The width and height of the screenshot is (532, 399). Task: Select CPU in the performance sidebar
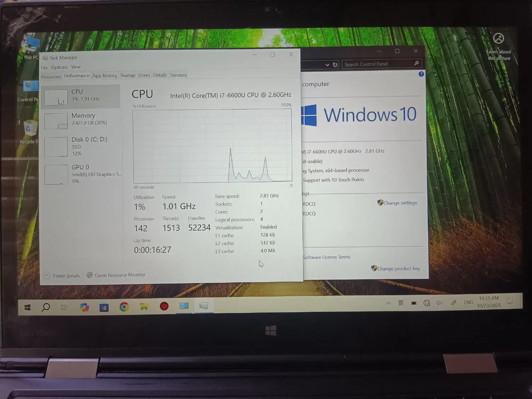[81, 96]
